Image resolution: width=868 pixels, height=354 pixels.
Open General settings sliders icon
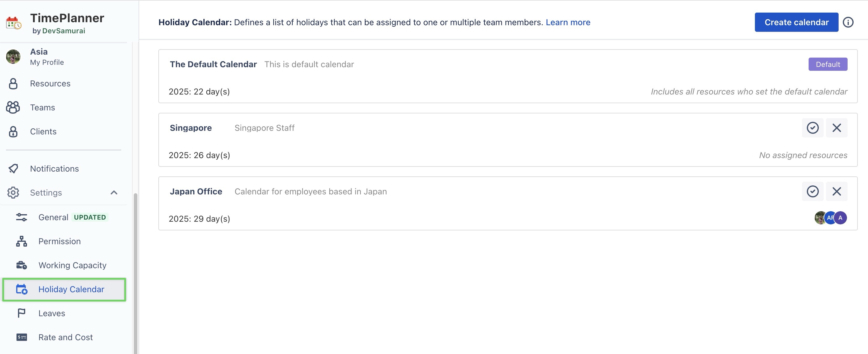22,217
